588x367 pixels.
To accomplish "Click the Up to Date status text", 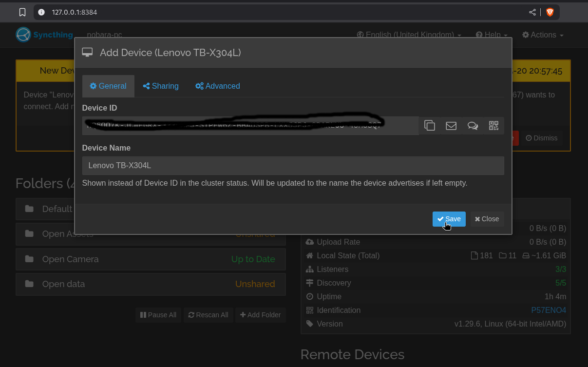I will coord(253,259).
